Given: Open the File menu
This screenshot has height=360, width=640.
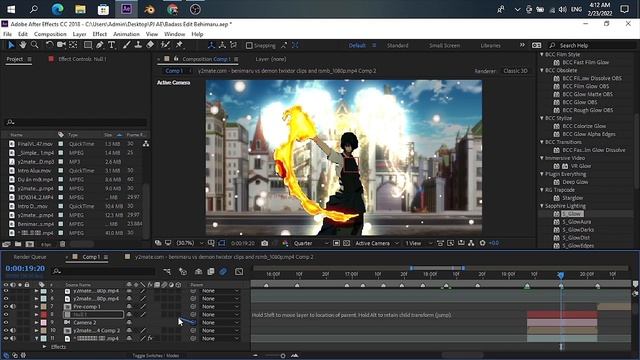Looking at the screenshot, I should pyautogui.click(x=7, y=34).
